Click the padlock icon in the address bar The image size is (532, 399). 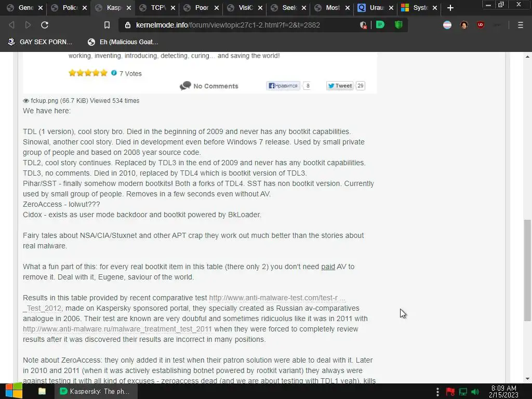click(128, 25)
